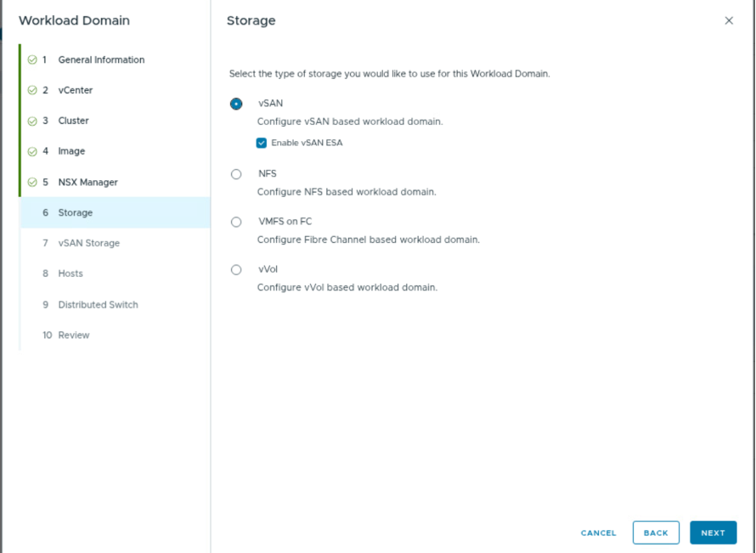Open the vCenter wizard step
This screenshot has width=756, height=553.
76,91
